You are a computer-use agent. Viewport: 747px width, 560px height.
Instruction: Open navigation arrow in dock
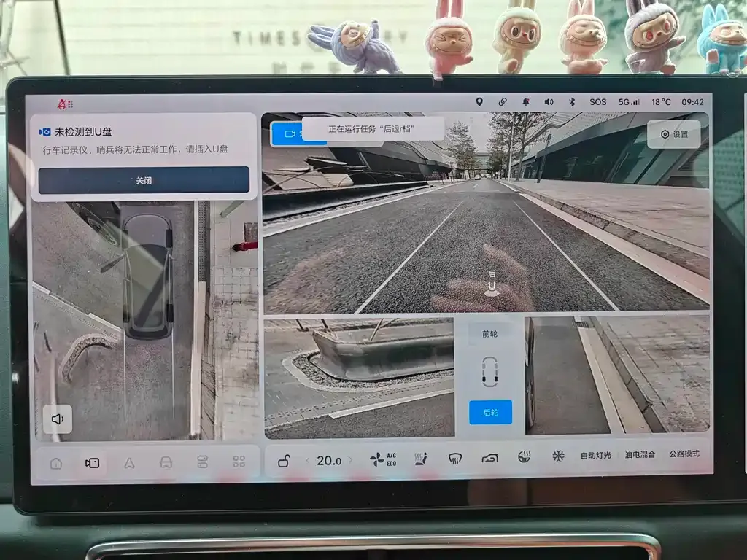(129, 463)
